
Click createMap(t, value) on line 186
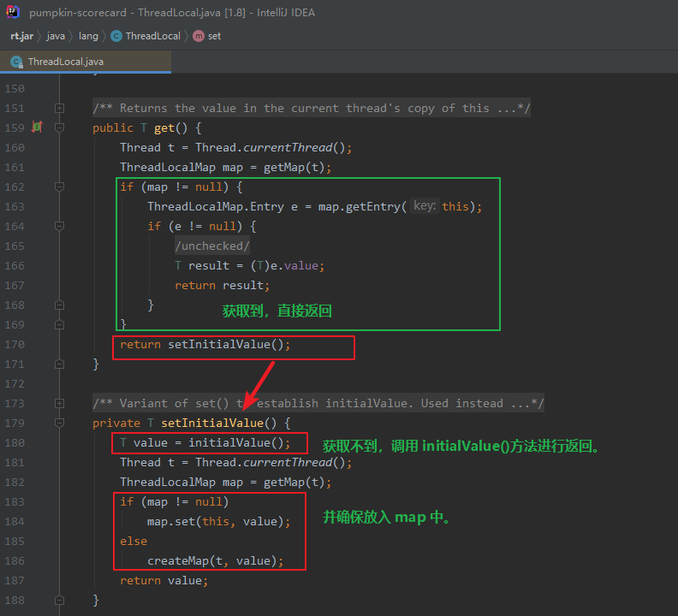click(212, 560)
